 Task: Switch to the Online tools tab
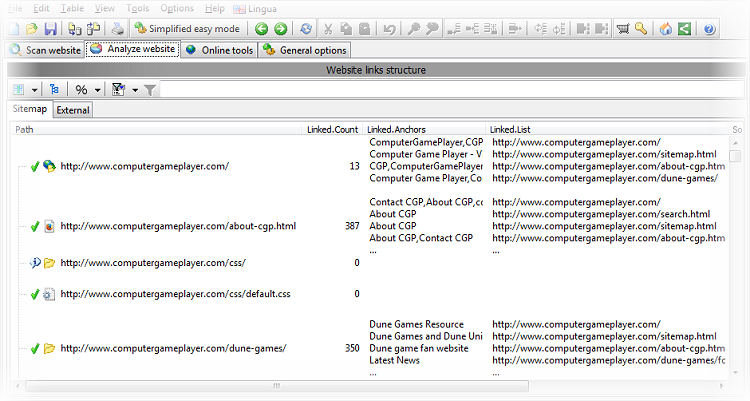point(220,50)
